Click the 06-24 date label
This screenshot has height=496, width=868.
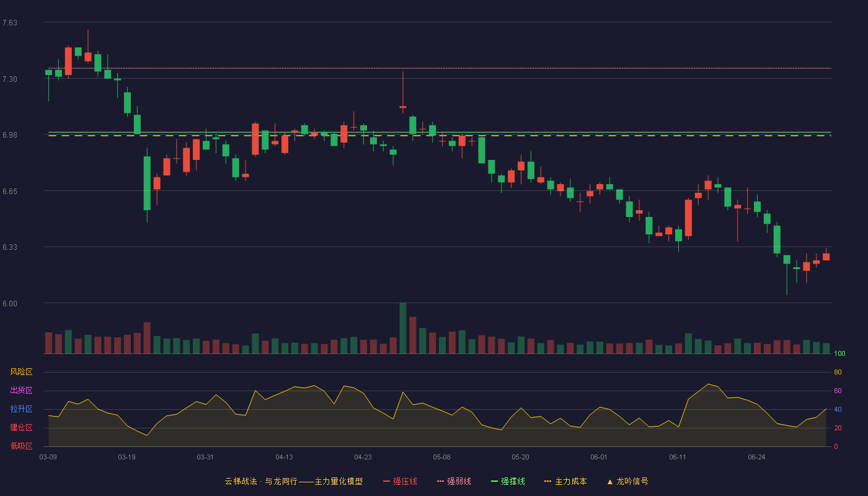[756, 457]
